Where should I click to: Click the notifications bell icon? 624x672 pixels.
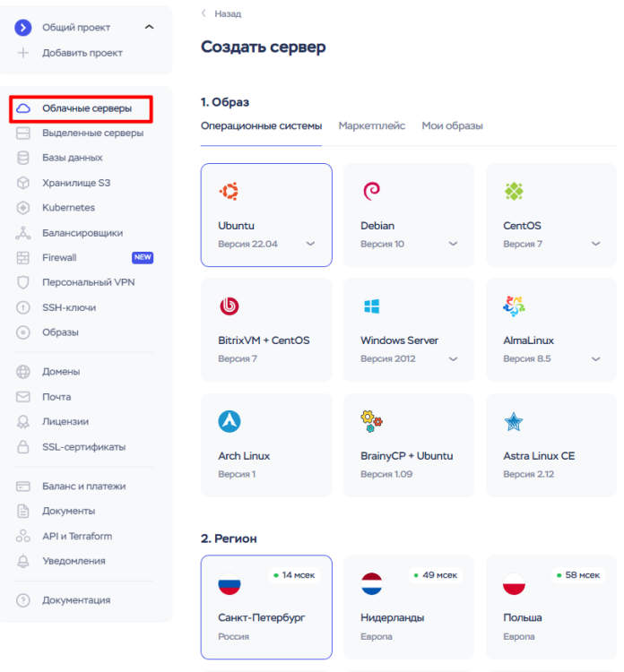pyautogui.click(x=23, y=561)
